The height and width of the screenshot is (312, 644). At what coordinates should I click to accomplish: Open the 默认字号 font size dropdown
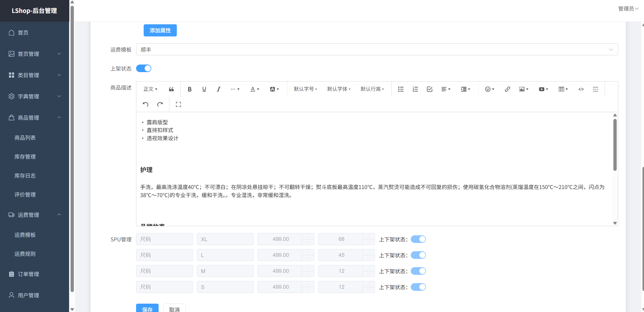(x=305, y=89)
